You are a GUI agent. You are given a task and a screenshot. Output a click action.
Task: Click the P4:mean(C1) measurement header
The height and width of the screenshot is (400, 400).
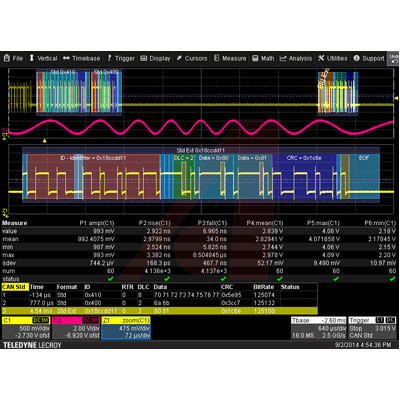click(265, 223)
